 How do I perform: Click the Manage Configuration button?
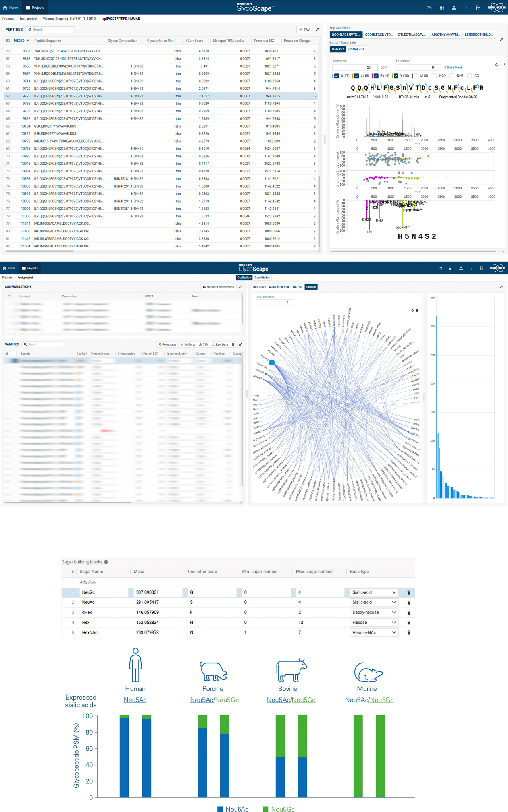(x=218, y=287)
